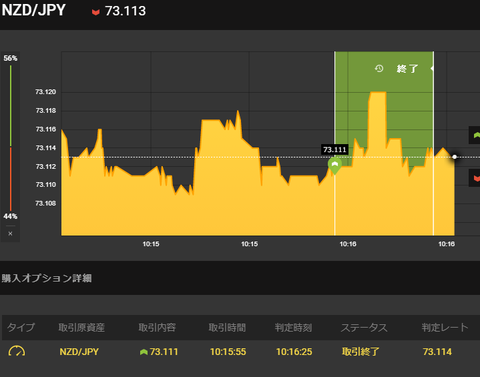This screenshot has height=377, width=480.
Task: Click the green entry marker on chart
Action: tap(335, 166)
